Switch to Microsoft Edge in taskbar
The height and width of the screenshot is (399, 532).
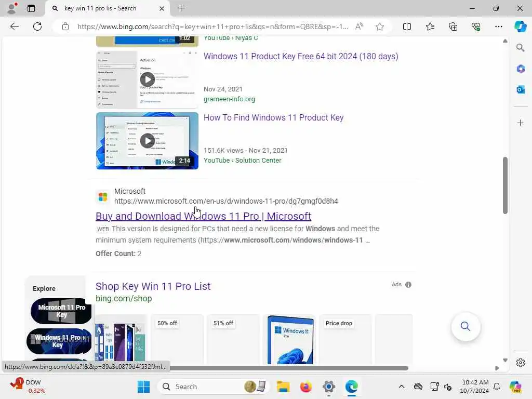coord(352,387)
